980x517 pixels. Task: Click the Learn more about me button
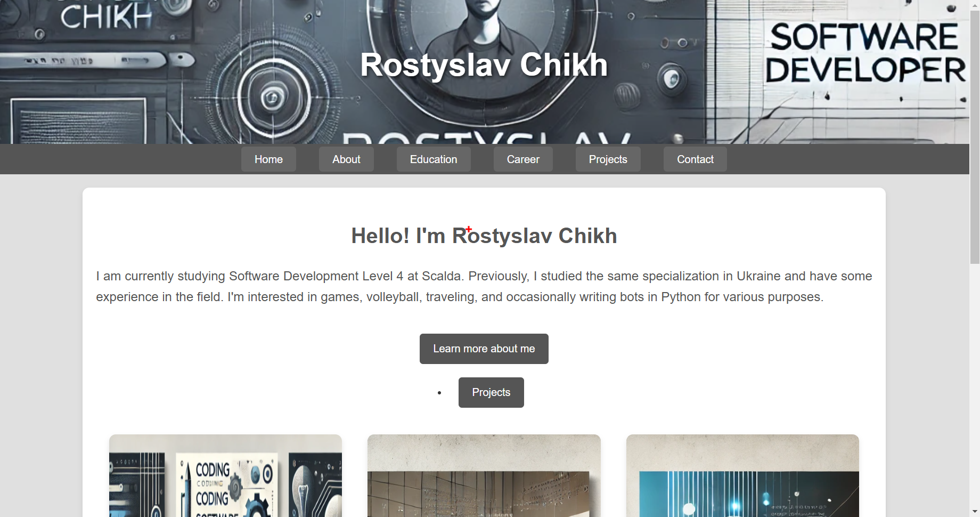click(484, 349)
